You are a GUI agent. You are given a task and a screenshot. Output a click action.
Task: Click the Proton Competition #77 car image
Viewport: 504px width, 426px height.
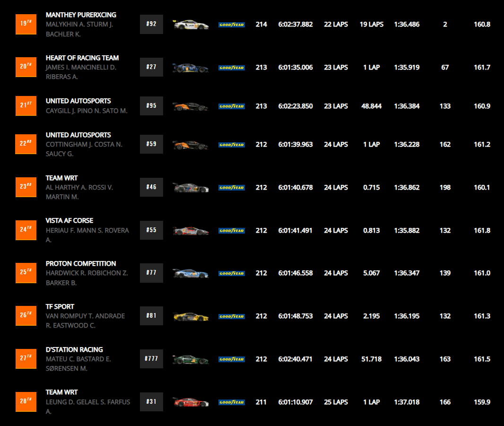(191, 273)
